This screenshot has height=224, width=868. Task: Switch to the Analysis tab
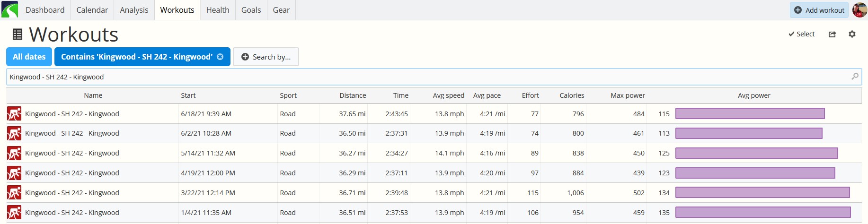(x=134, y=10)
